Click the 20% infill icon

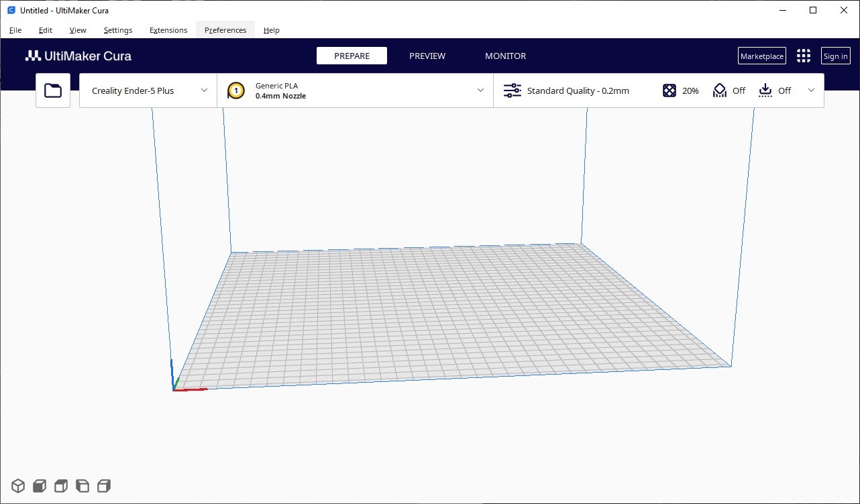click(x=669, y=90)
